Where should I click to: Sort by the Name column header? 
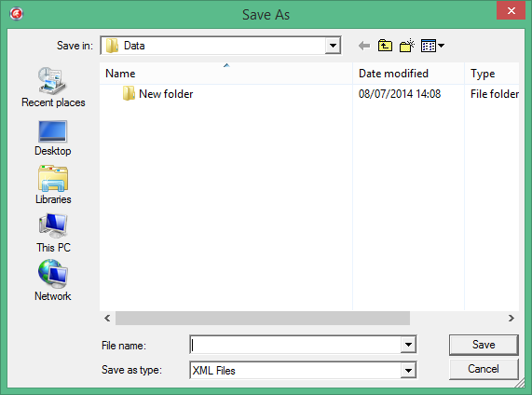point(226,74)
